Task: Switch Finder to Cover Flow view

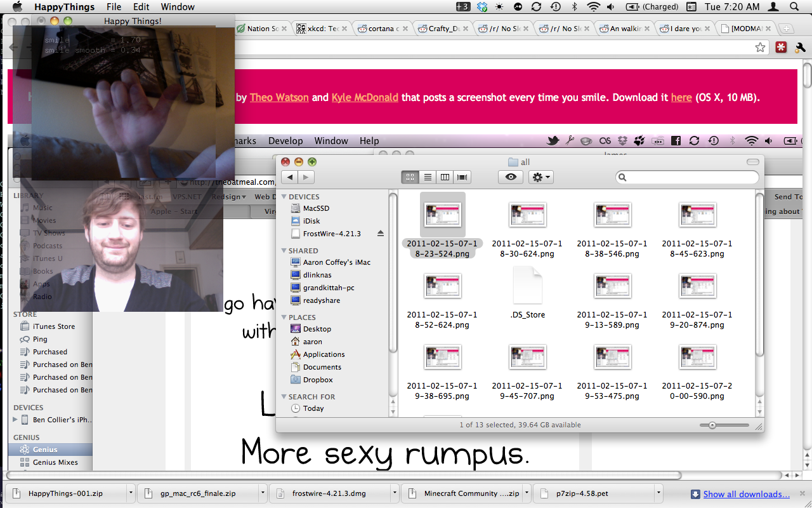Action: [462, 178]
